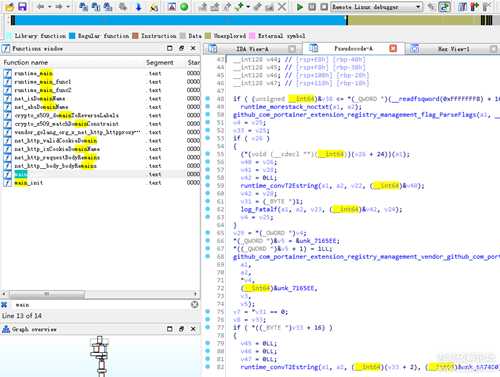Screen dimensions: 500x377
Task: Toggle breakpoint dot on pseudocode line 50
Action: [208, 114]
